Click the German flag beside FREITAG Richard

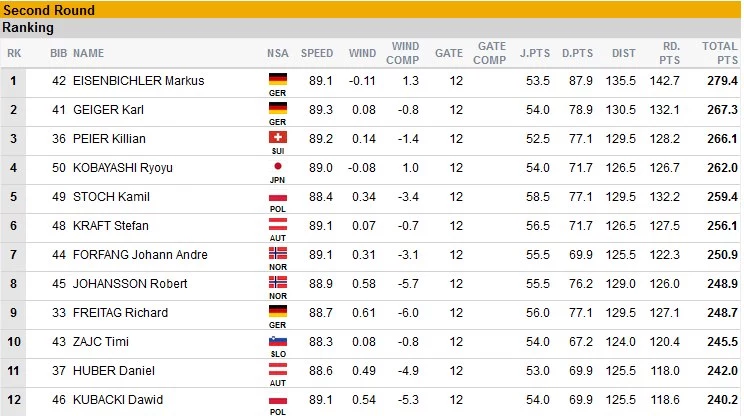[x=278, y=311]
